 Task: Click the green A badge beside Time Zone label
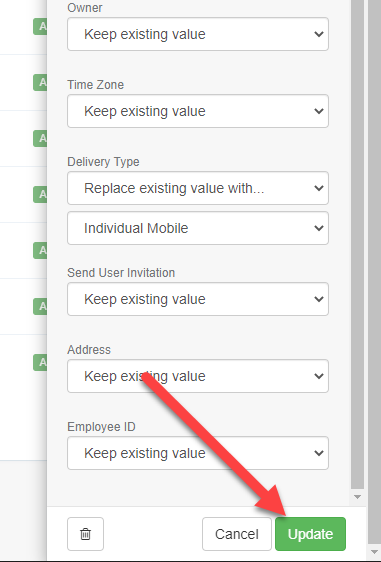(x=40, y=82)
